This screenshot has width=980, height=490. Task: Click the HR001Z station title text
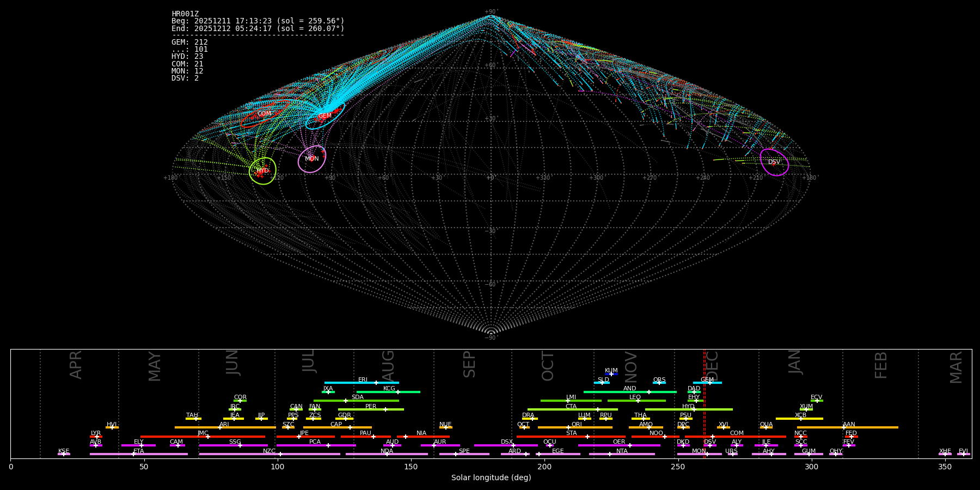click(x=185, y=14)
